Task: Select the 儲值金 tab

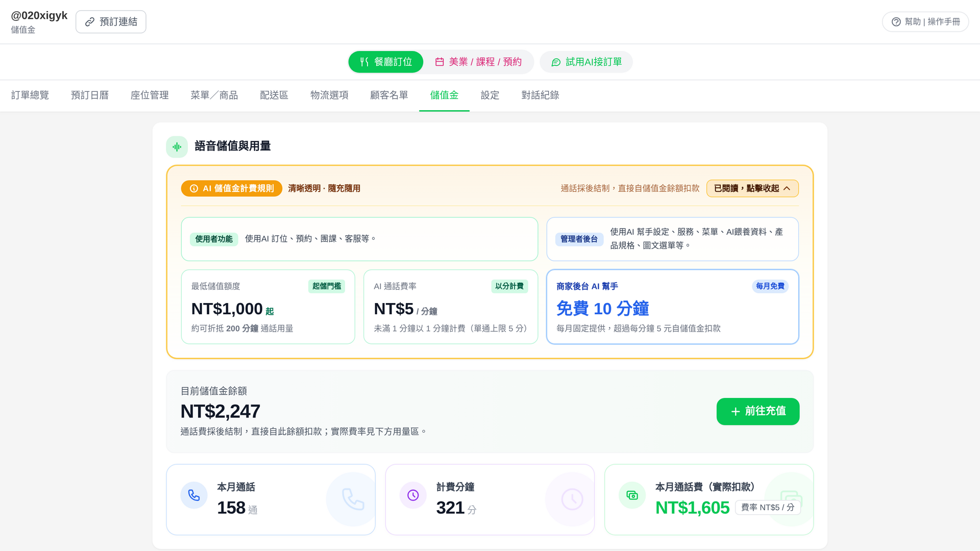Action: (x=444, y=95)
